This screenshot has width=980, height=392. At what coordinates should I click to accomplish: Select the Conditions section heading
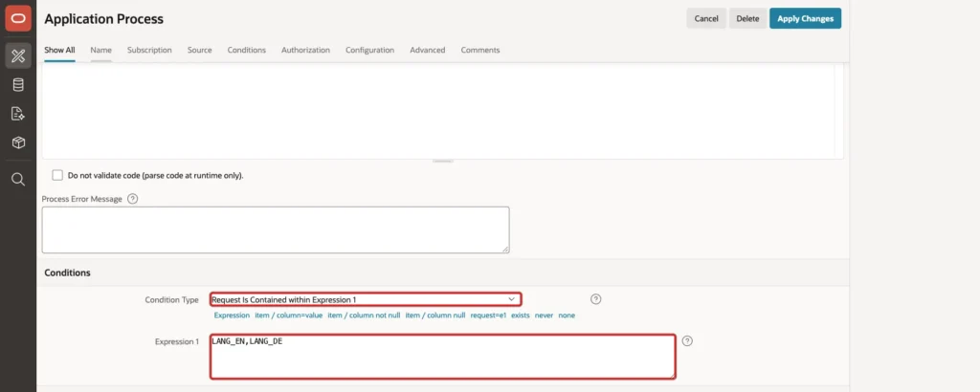(68, 272)
